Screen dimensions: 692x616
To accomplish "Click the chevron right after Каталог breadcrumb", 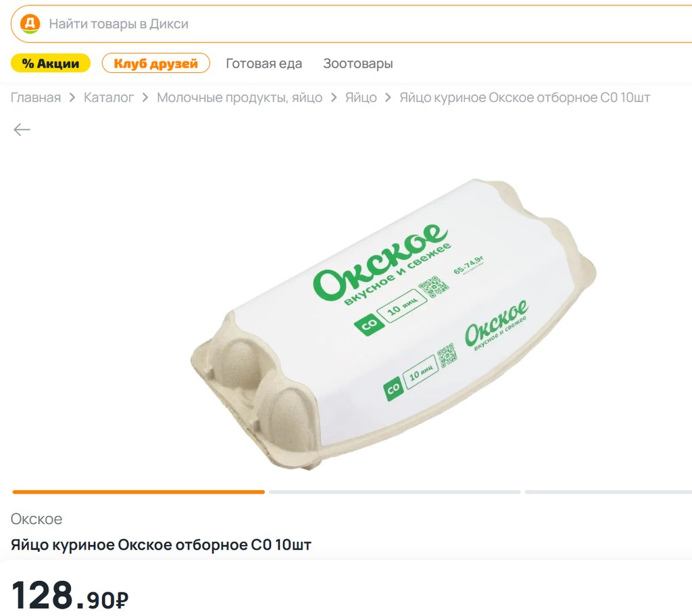I will (145, 98).
